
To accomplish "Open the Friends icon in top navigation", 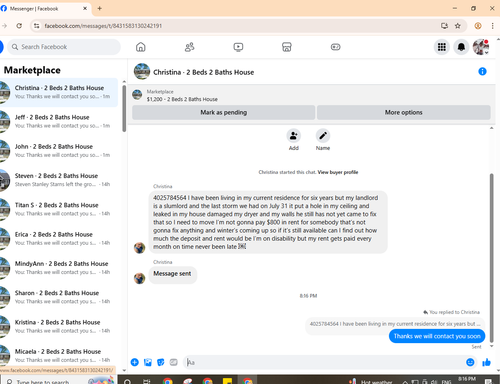I will (x=189, y=47).
